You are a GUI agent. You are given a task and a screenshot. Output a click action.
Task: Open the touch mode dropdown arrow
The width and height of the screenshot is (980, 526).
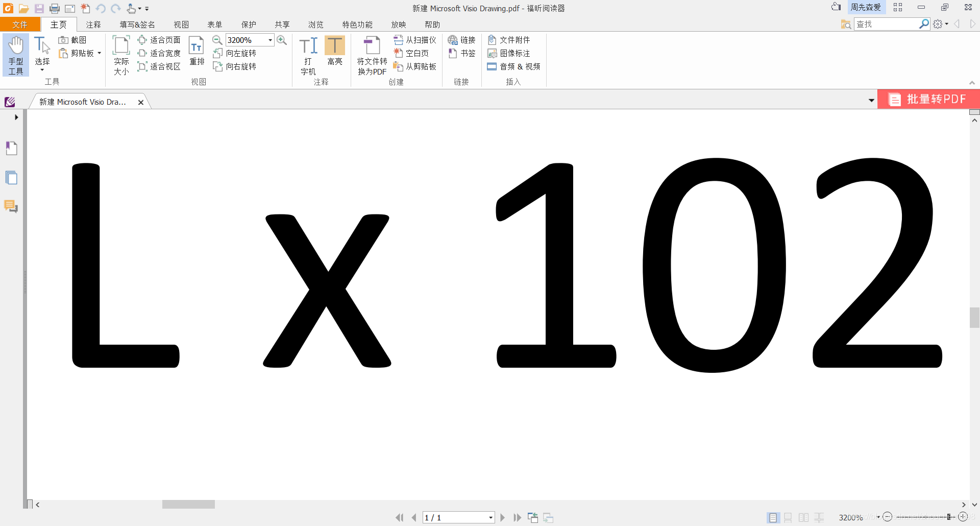(139, 9)
